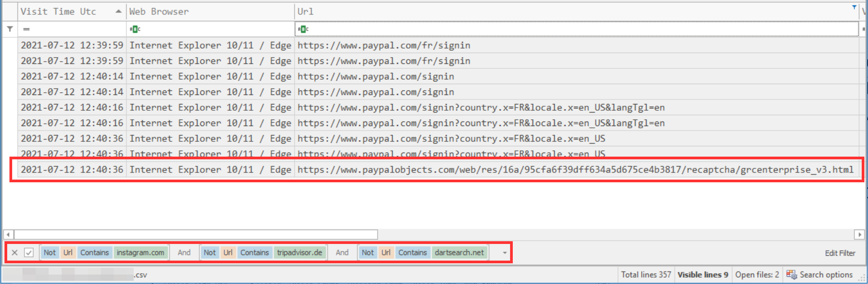Click the horizontal scrollbar left arrow
Image resolution: width=868 pixels, height=284 pixels.
tap(8, 234)
